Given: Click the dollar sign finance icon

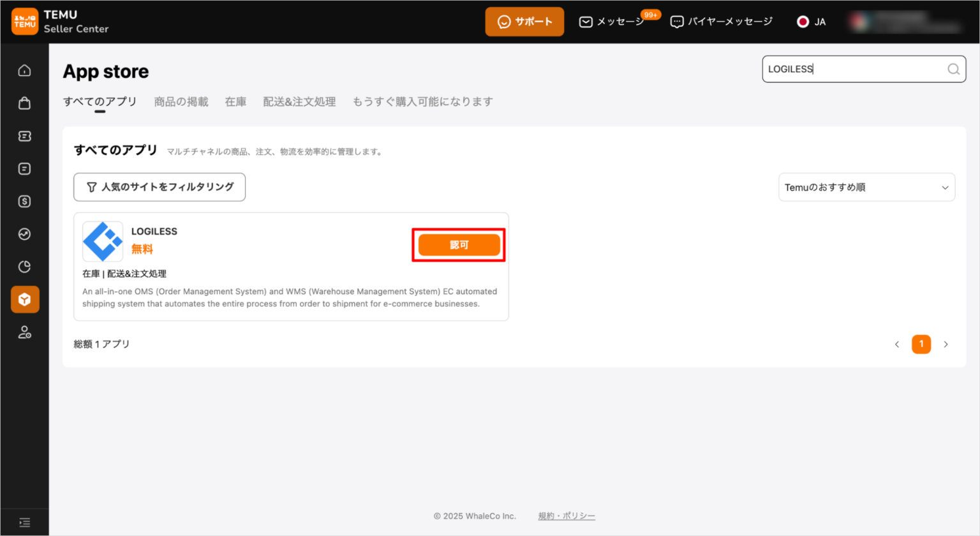Looking at the screenshot, I should pos(24,202).
